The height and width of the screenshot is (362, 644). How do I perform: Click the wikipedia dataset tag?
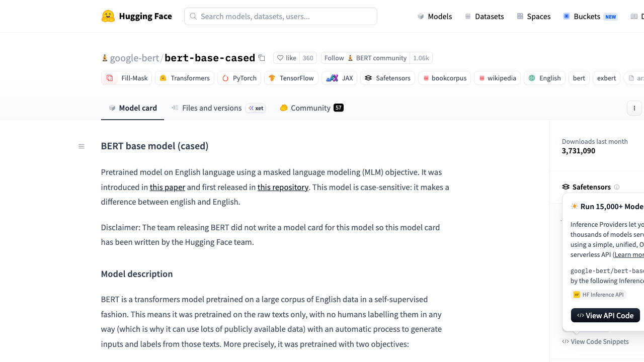click(497, 78)
